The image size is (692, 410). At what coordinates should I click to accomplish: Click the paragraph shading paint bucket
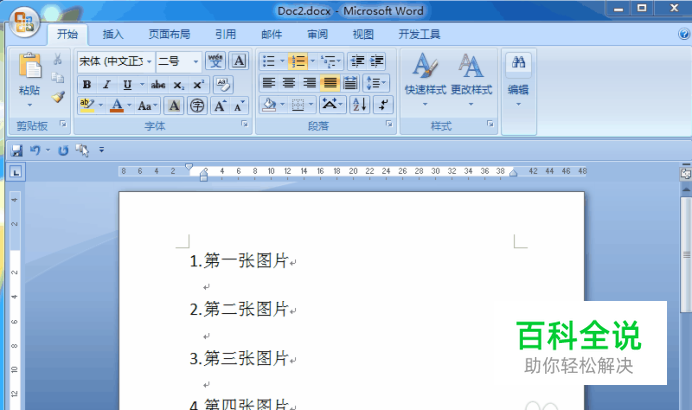tap(269, 105)
